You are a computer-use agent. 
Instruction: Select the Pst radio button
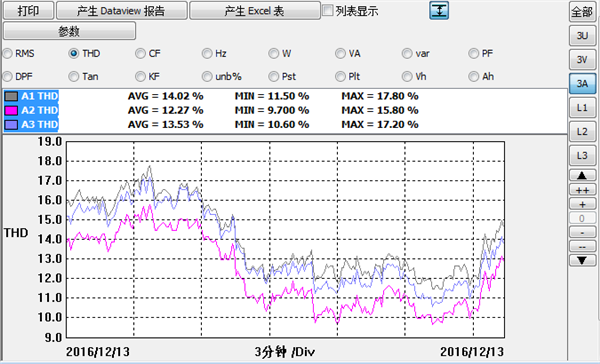click(274, 77)
